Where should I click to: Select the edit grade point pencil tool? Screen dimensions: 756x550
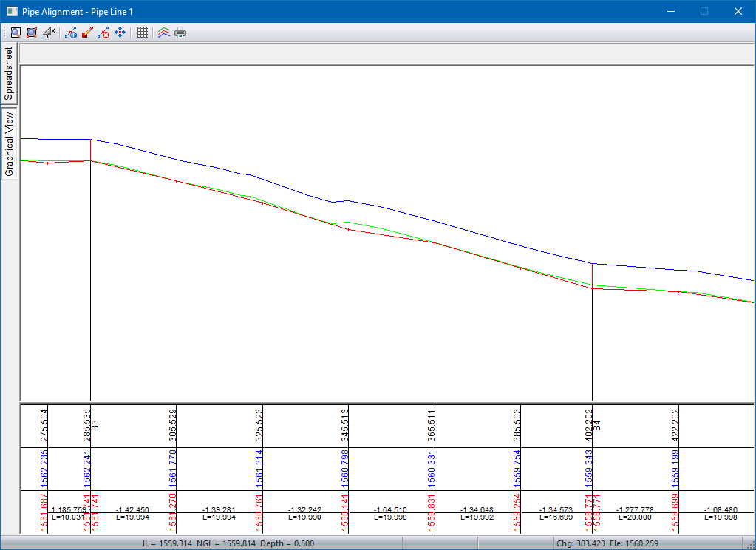(x=87, y=33)
